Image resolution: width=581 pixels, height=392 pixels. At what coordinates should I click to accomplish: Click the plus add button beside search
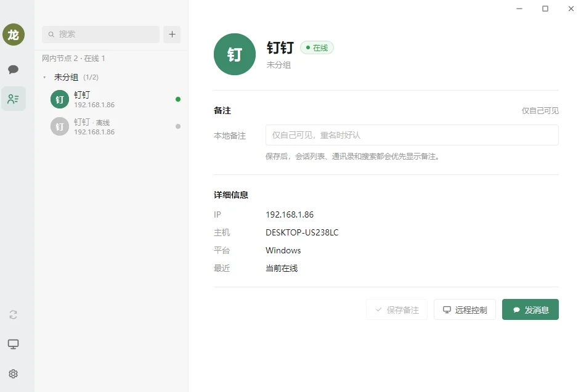pyautogui.click(x=172, y=35)
